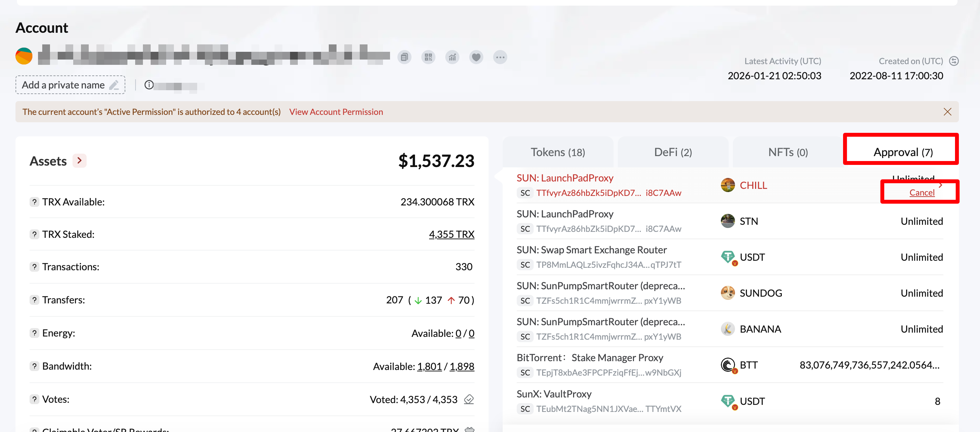980x432 pixels.
Task: Open the more options ellipsis icon
Action: pyautogui.click(x=500, y=57)
